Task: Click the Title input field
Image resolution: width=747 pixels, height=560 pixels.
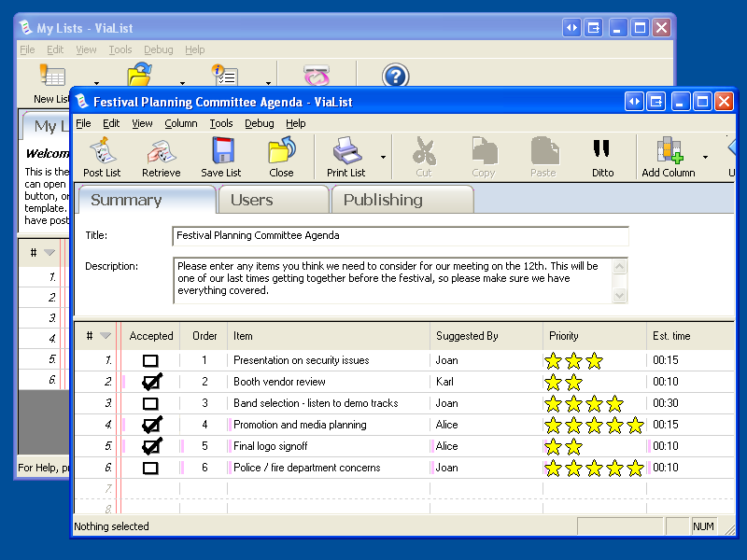Action: click(401, 236)
